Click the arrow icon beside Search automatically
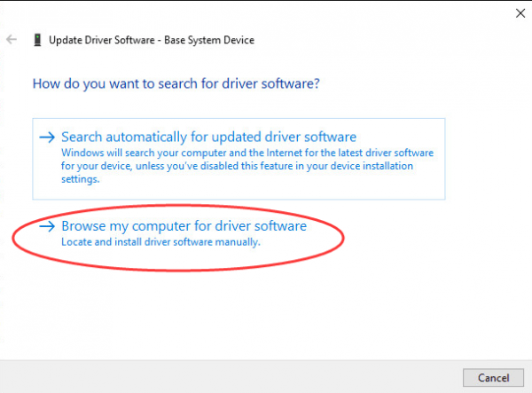Image resolution: width=532 pixels, height=393 pixels. (48, 138)
